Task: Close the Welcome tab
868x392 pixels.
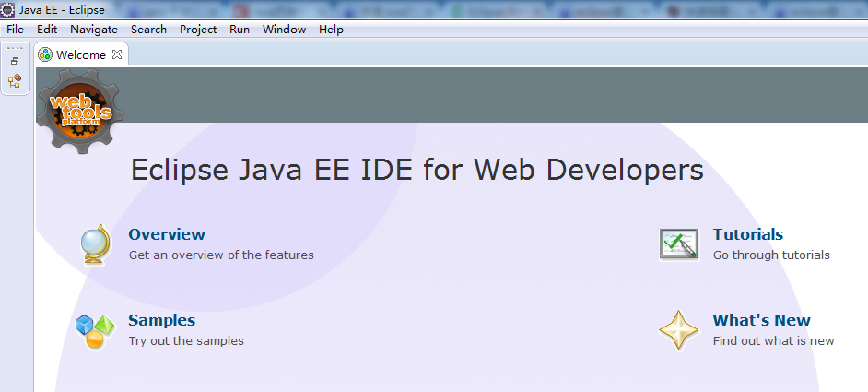Action: tap(117, 54)
